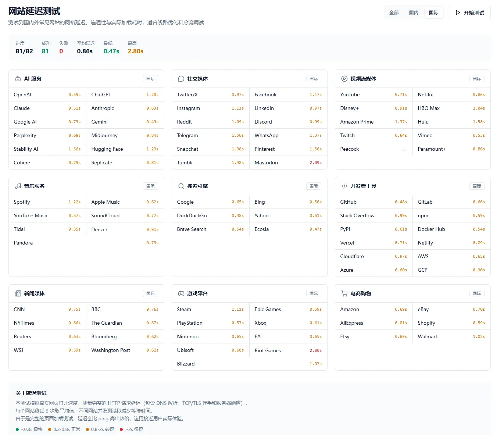The width and height of the screenshot is (504, 435).
Task: Click the AI 服务 robot icon
Action: [18, 79]
